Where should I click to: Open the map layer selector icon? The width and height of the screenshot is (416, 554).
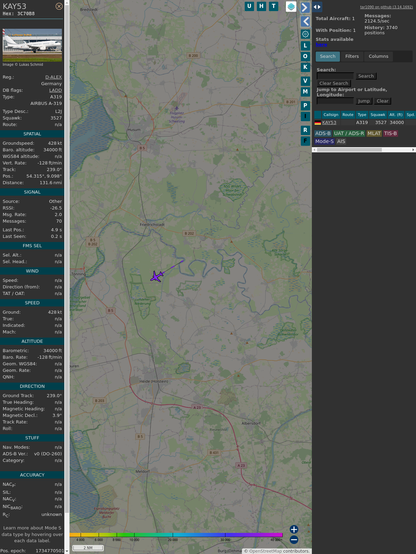[291, 6]
